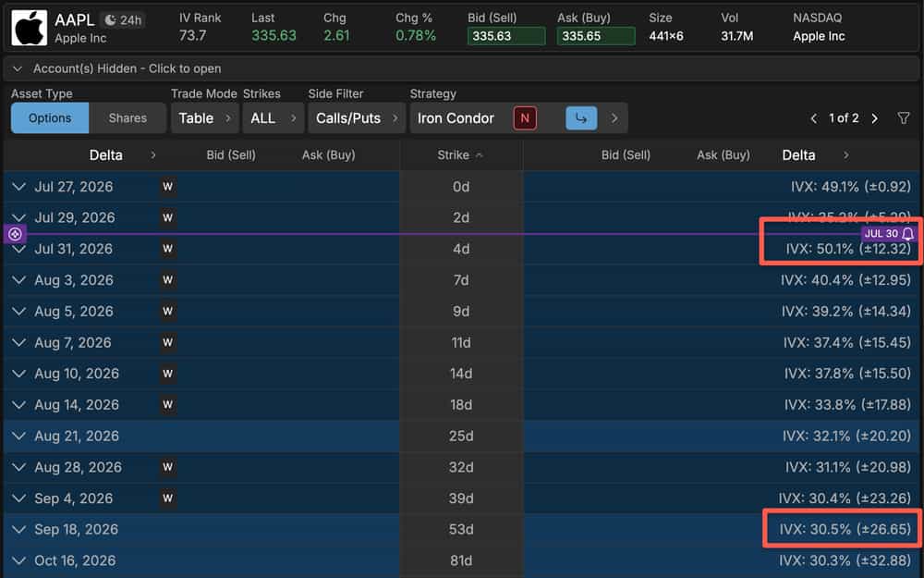924x578 pixels.
Task: Click the blue swap-direction arrow button
Action: click(581, 118)
